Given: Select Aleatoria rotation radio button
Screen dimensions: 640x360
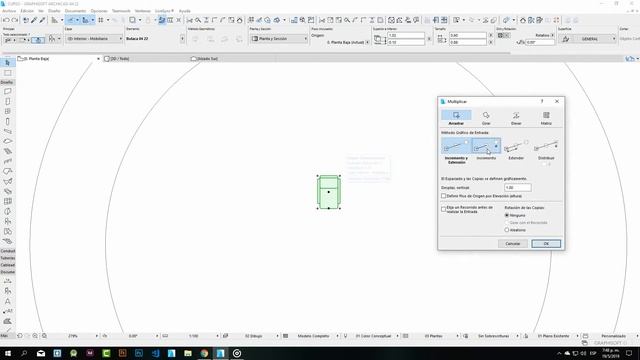Looking at the screenshot, I should point(507,230).
